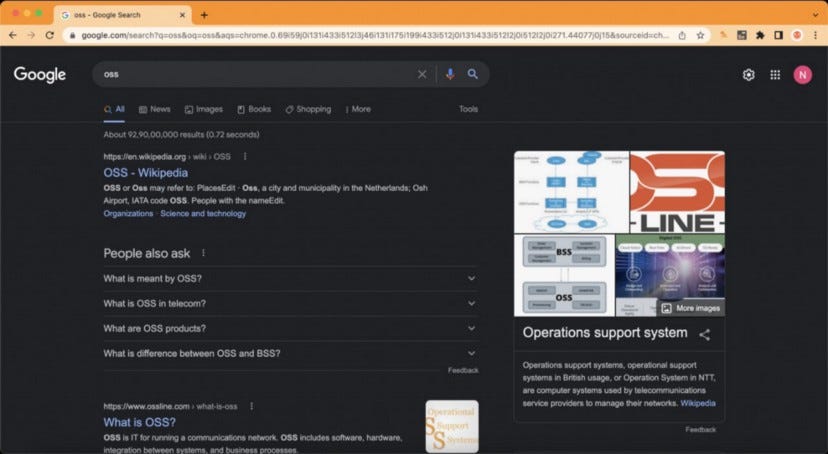Viewport: 828px width, 454px height.
Task: Click Feedback under People also ask
Action: coord(463,371)
